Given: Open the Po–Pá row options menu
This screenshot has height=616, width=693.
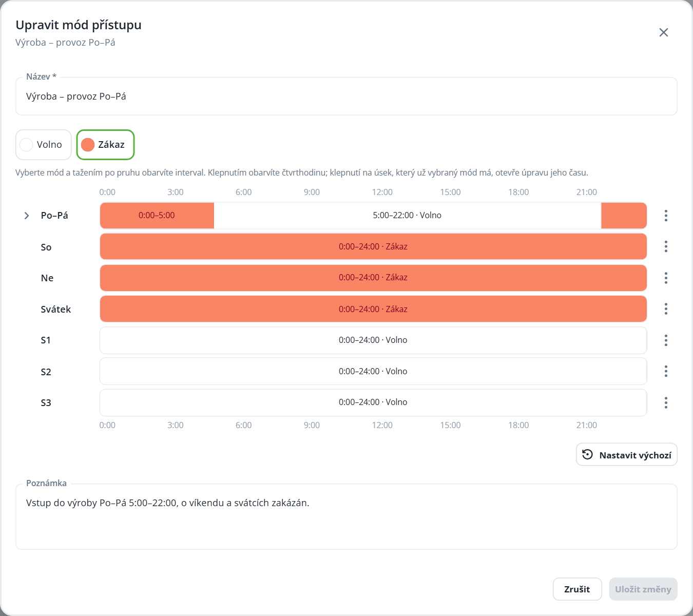Looking at the screenshot, I should point(666,216).
